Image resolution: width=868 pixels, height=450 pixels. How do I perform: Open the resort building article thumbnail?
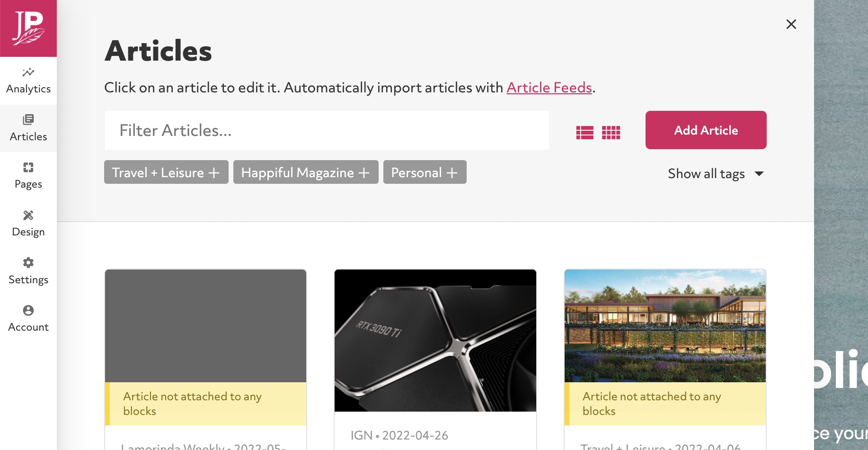[x=665, y=326]
